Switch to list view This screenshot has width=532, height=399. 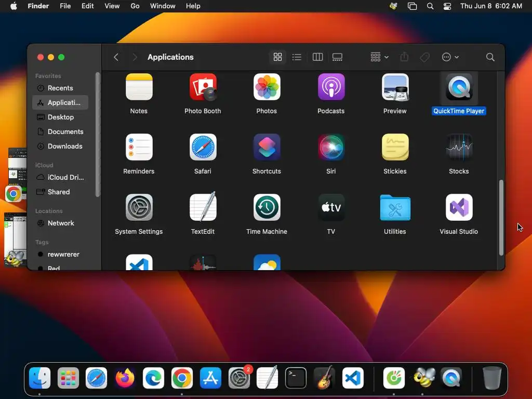click(297, 57)
